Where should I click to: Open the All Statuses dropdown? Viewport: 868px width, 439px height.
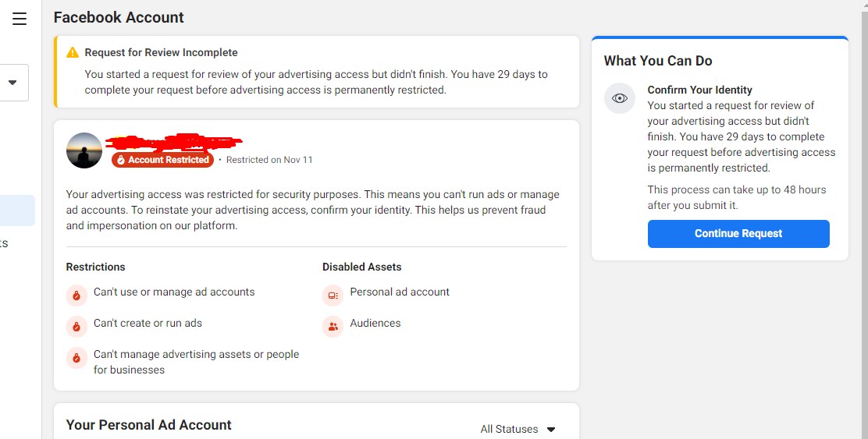coord(518,429)
